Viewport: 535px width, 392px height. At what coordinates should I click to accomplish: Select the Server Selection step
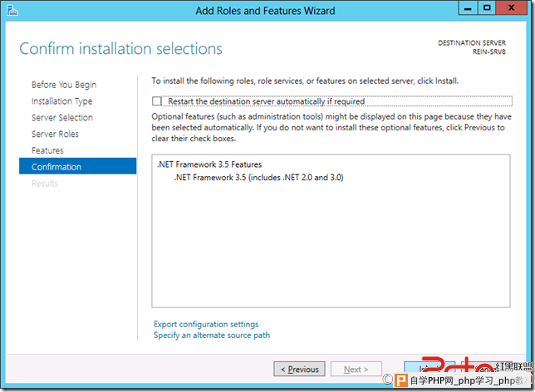pos(62,117)
